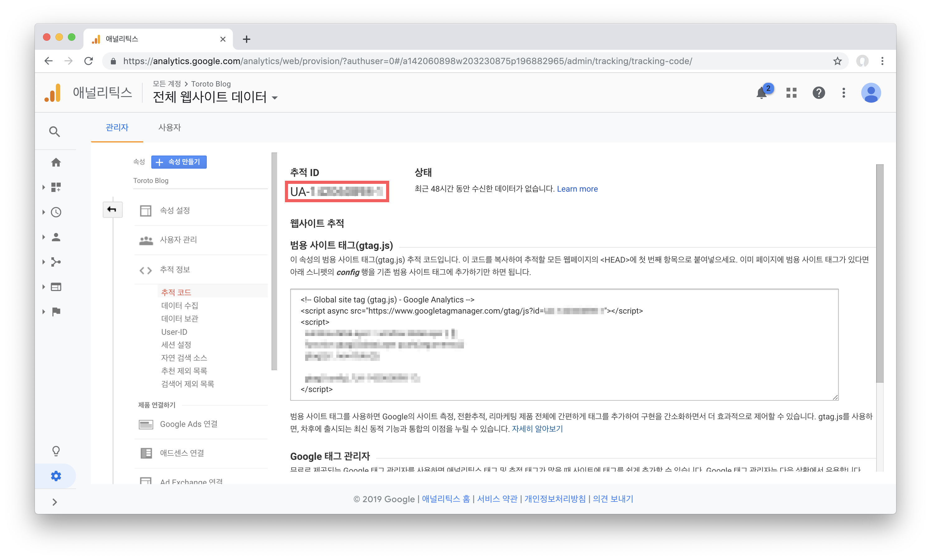
Task: Open Realtime clock icon in sidebar
Action: [56, 212]
